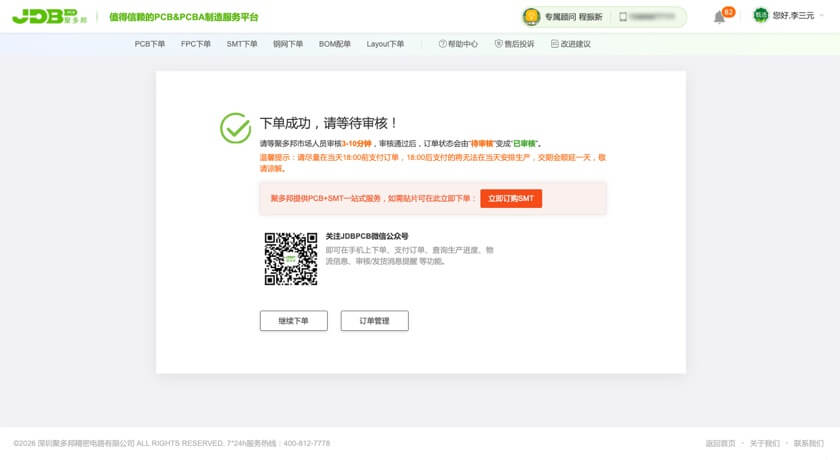Click the JDB logo in the header
840x460 pixels.
tap(49, 17)
